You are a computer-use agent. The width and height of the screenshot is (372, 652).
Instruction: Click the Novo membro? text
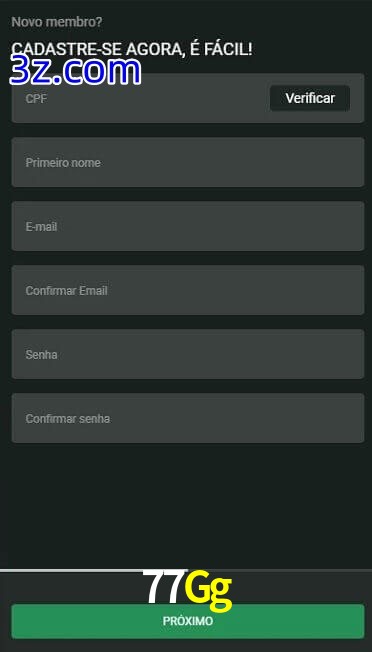tap(57, 22)
